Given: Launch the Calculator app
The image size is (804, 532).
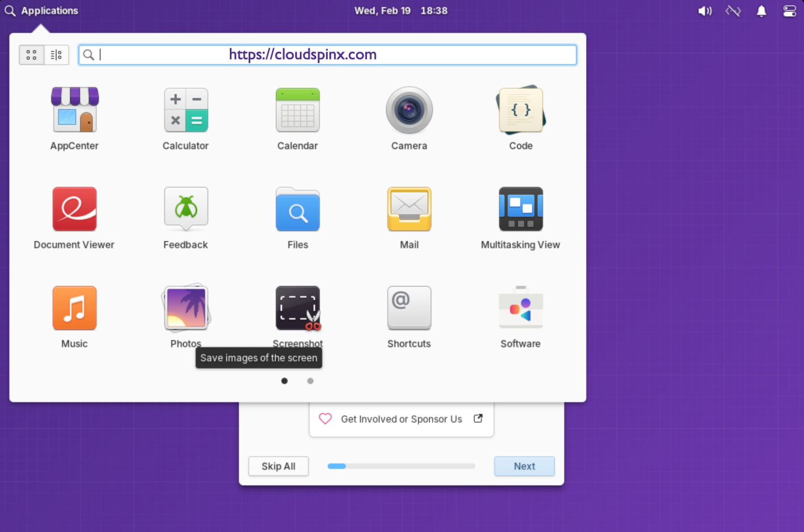Looking at the screenshot, I should pos(186,110).
